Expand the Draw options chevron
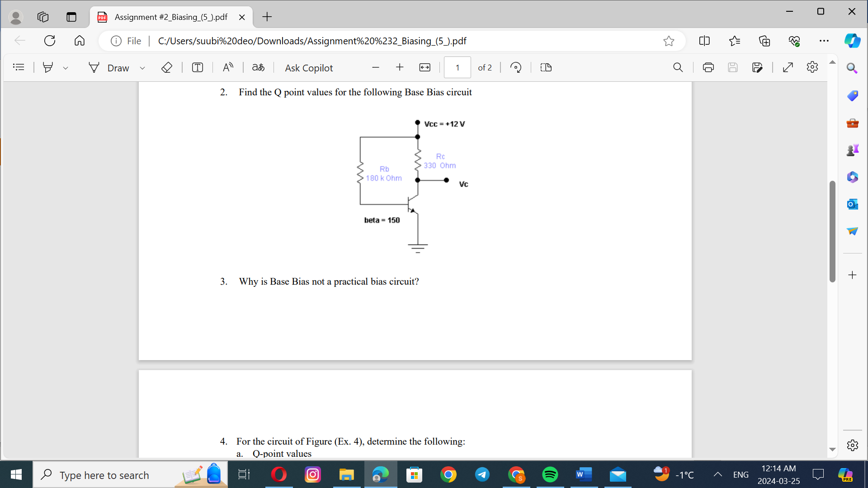Image resolution: width=868 pixels, height=488 pixels. click(143, 68)
